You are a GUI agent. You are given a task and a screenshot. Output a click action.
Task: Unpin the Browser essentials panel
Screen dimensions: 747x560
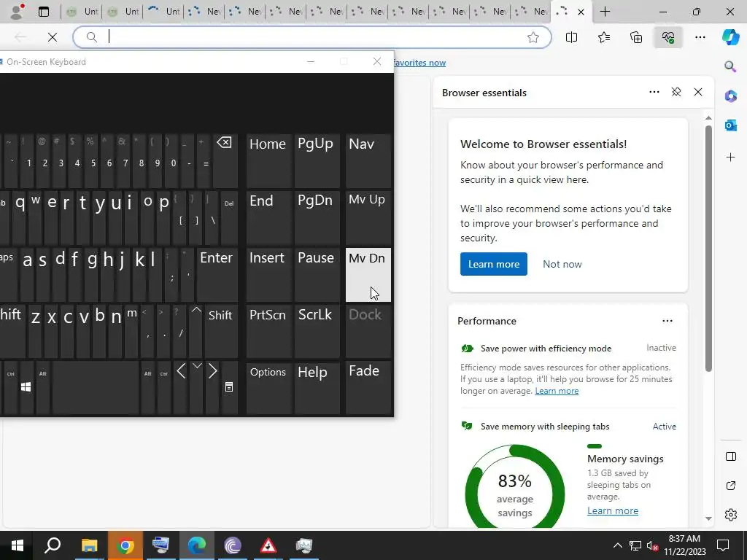point(676,92)
